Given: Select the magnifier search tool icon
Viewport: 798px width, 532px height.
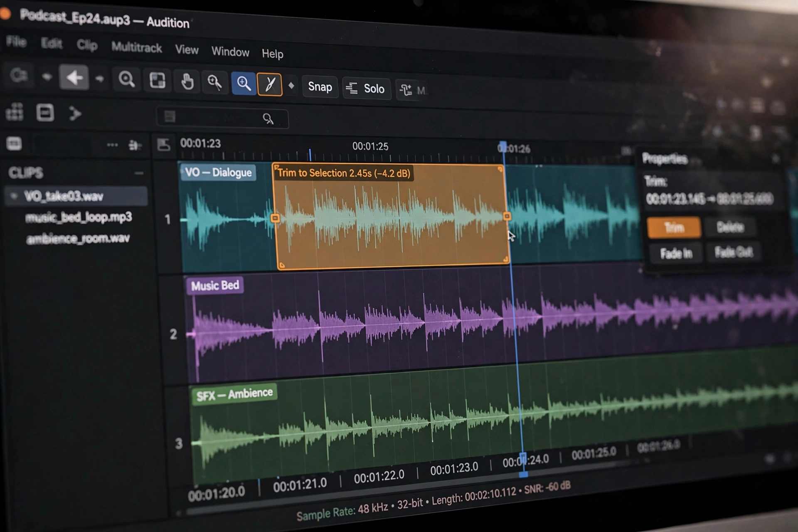Looking at the screenshot, I should tap(126, 79).
